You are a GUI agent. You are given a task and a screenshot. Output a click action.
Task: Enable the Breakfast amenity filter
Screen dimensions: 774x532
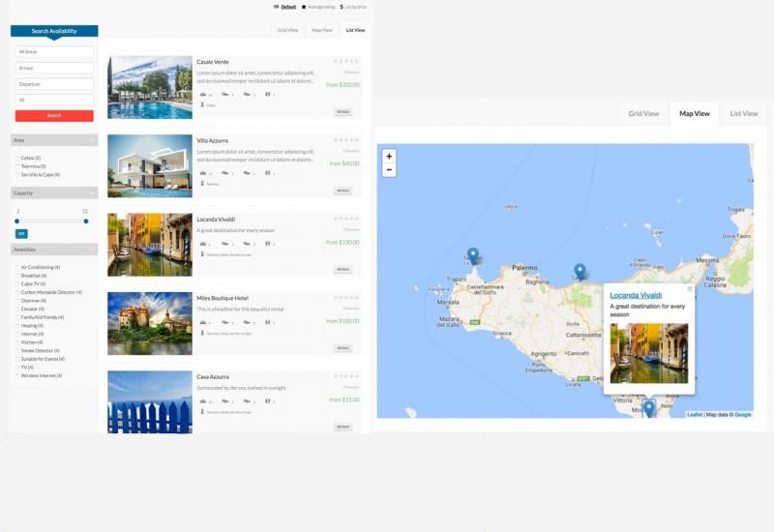[x=17, y=276]
